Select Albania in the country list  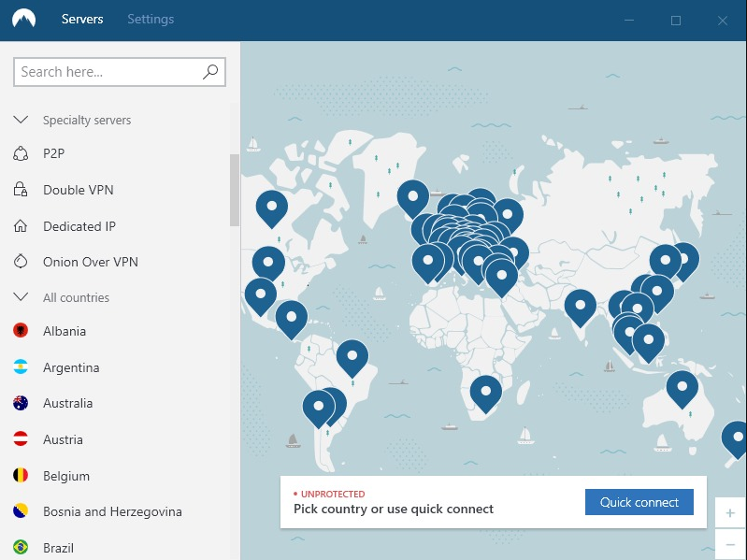pyautogui.click(x=65, y=331)
